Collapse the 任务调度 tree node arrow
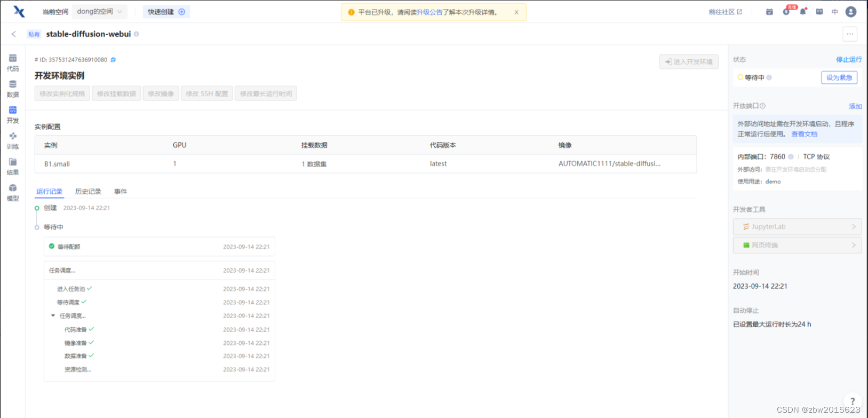Screen dimensions: 868x418 click(x=53, y=316)
